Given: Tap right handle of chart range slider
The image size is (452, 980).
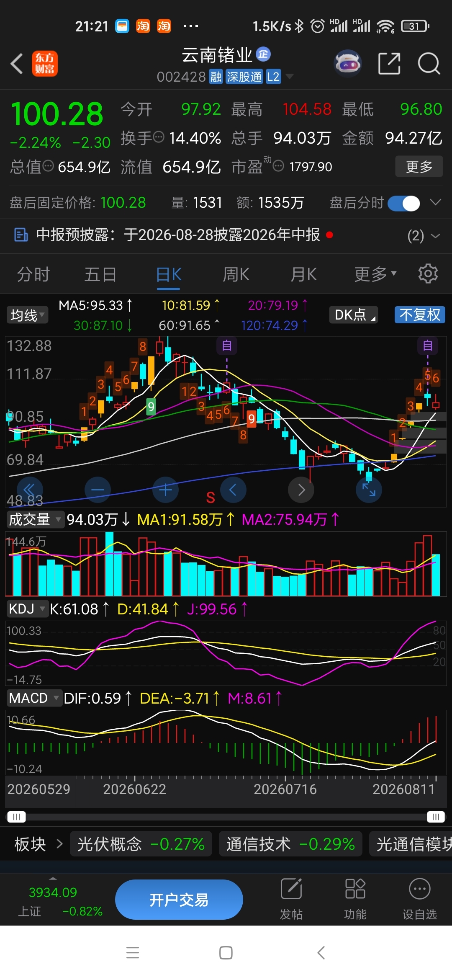Looking at the screenshot, I should tap(436, 817).
